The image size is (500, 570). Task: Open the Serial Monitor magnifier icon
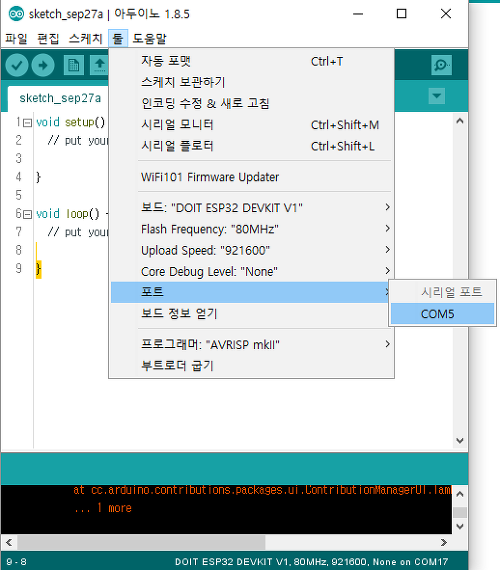[441, 65]
